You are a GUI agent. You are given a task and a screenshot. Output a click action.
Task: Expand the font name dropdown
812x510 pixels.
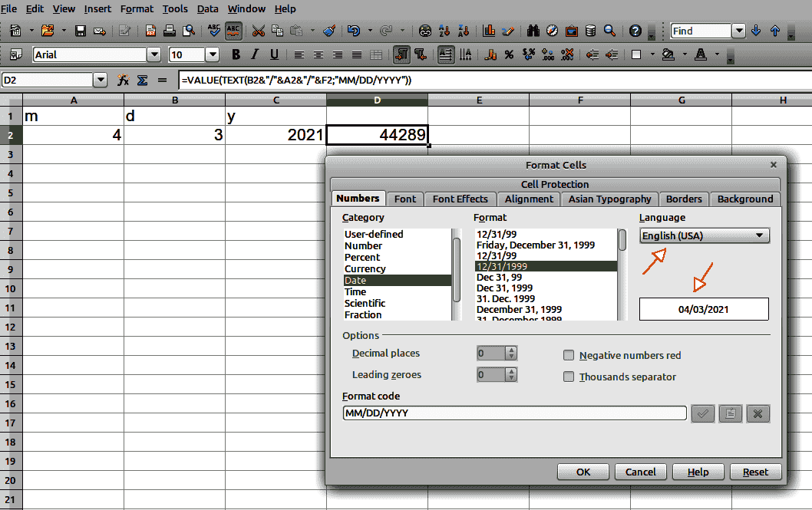tap(154, 55)
